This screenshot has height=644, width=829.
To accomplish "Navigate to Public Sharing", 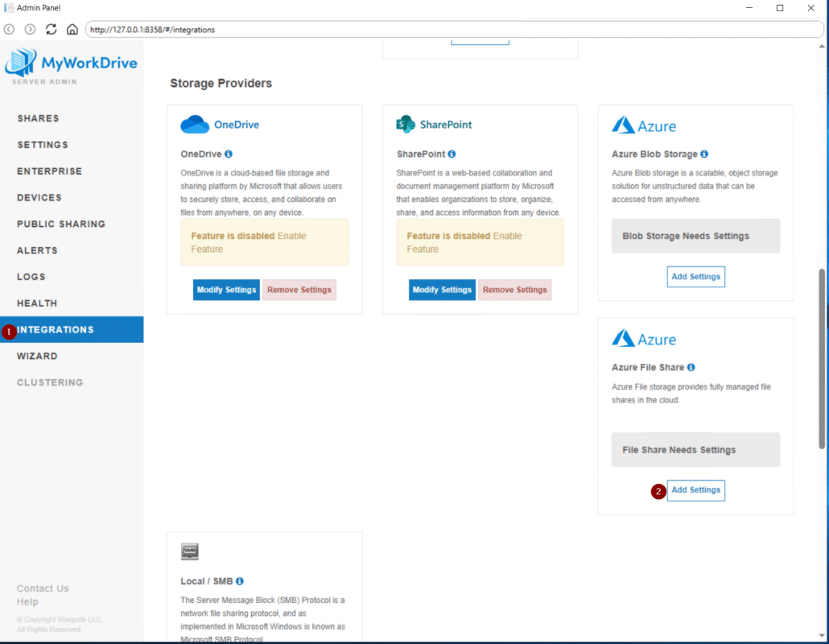I will 61,224.
